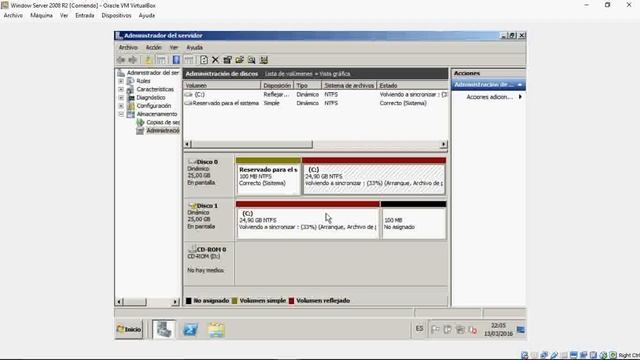Click the magnifier search toolbar icon
Image resolution: width=640 pixels, height=360 pixels.
pyautogui.click(x=251, y=60)
